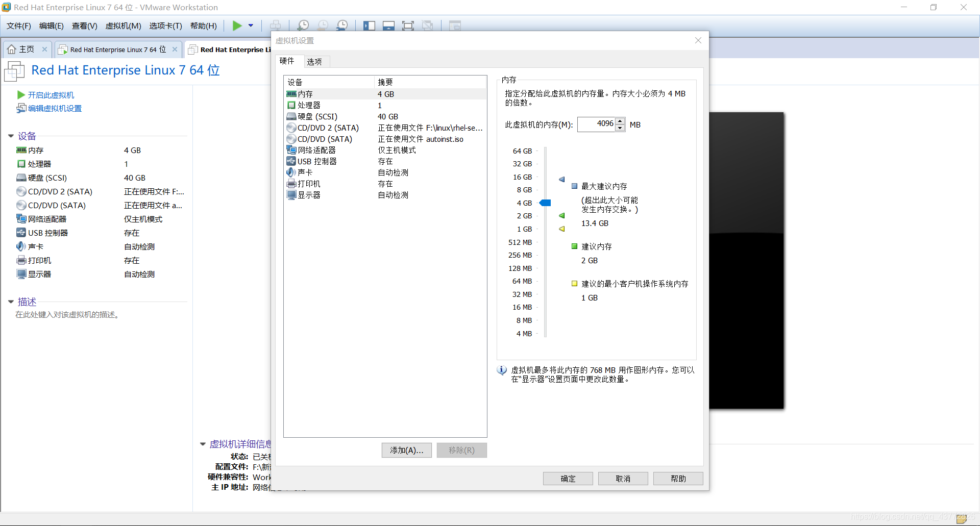Viewport: 980px width, 526px height.
Task: Click the blue memory slider handle
Action: (545, 203)
